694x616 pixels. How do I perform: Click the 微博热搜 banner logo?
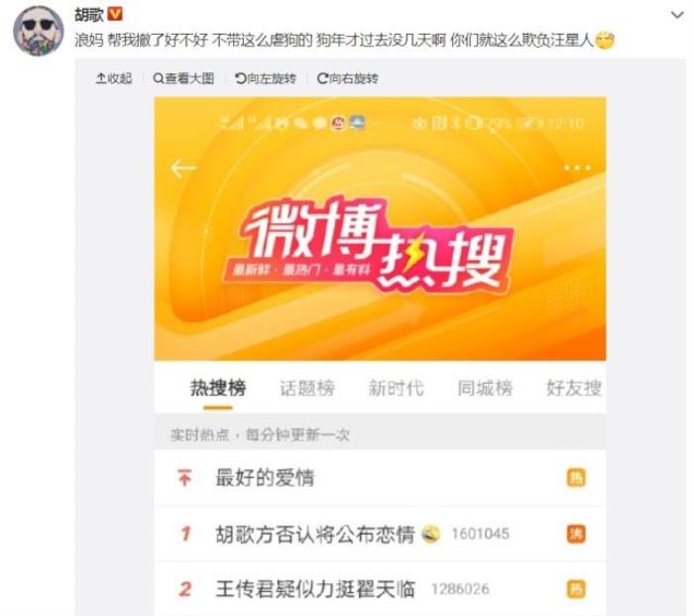pos(369,245)
